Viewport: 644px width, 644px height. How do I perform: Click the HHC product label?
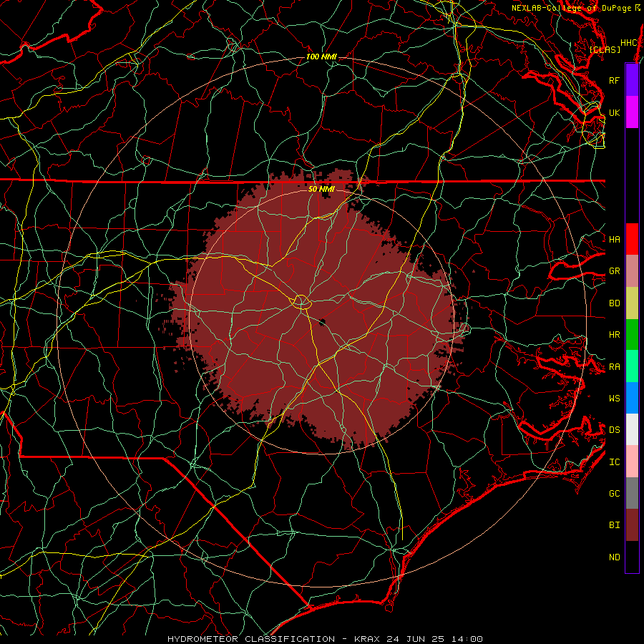pos(629,43)
